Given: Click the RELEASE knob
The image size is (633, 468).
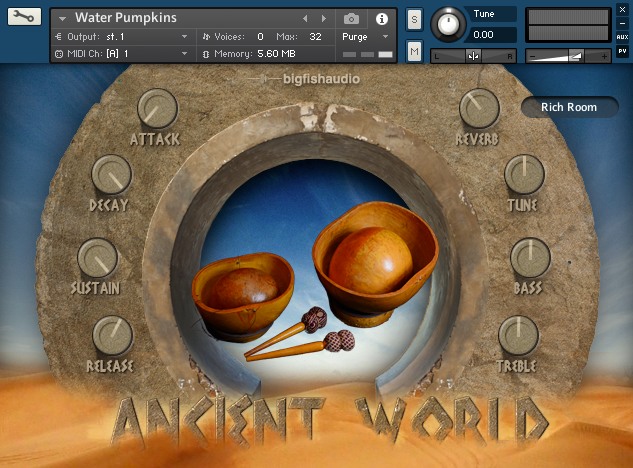Looking at the screenshot, I should [113, 336].
